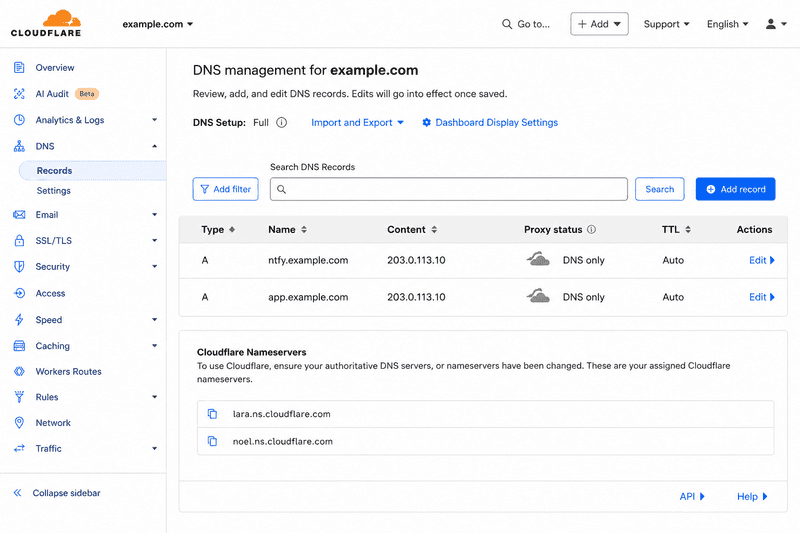
Task: Edit the ntfy.example.com record
Action: [x=762, y=260]
